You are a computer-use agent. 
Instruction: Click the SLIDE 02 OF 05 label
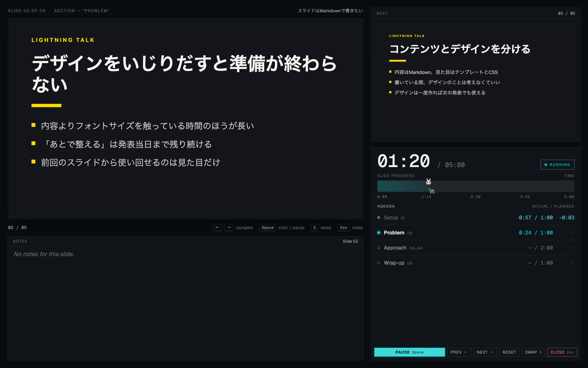[27, 11]
